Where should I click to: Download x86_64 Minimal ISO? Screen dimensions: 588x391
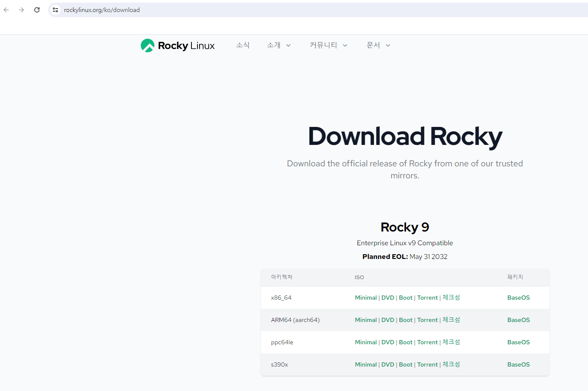(366, 298)
